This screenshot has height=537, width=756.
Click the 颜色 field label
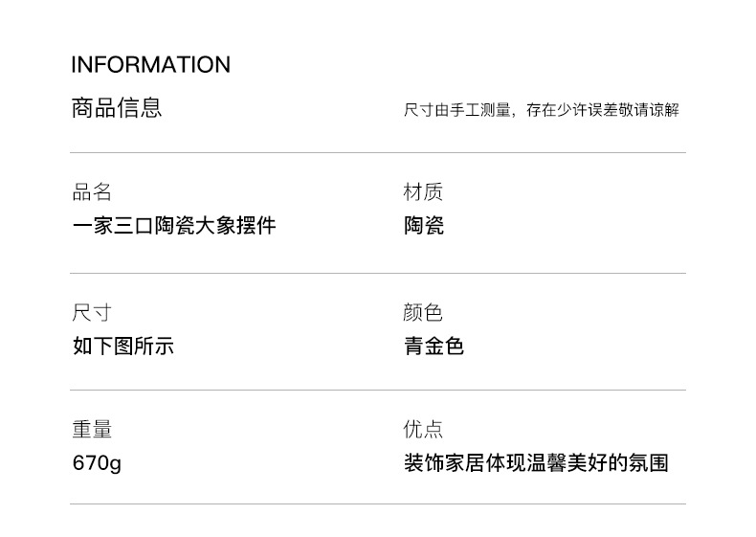pyautogui.click(x=423, y=312)
